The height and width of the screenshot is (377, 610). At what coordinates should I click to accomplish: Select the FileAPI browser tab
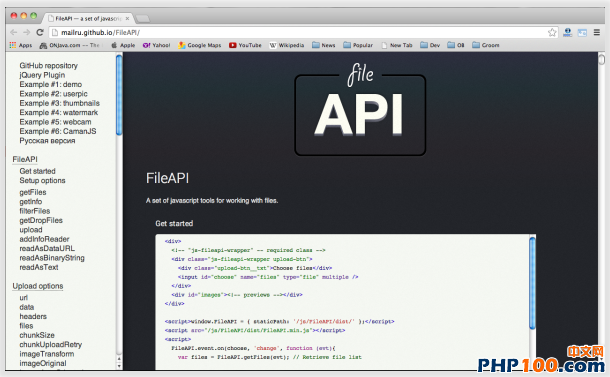[x=88, y=18]
